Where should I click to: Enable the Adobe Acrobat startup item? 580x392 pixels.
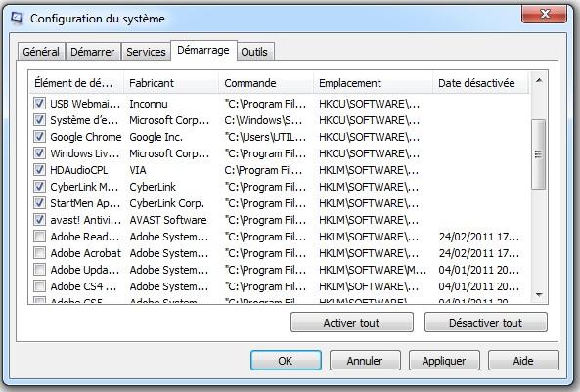pyautogui.click(x=39, y=253)
